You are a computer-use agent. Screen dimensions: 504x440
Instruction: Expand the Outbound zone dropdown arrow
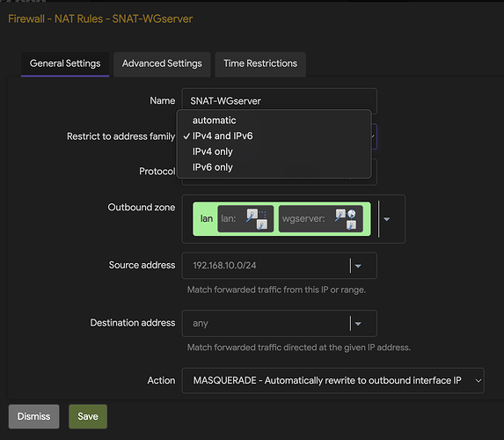coord(387,219)
